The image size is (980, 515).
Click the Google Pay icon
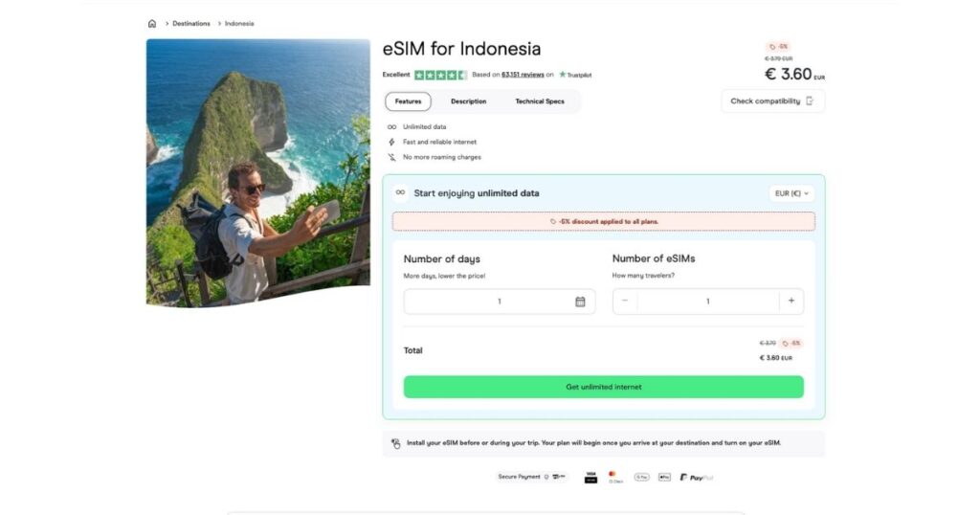[x=642, y=477]
